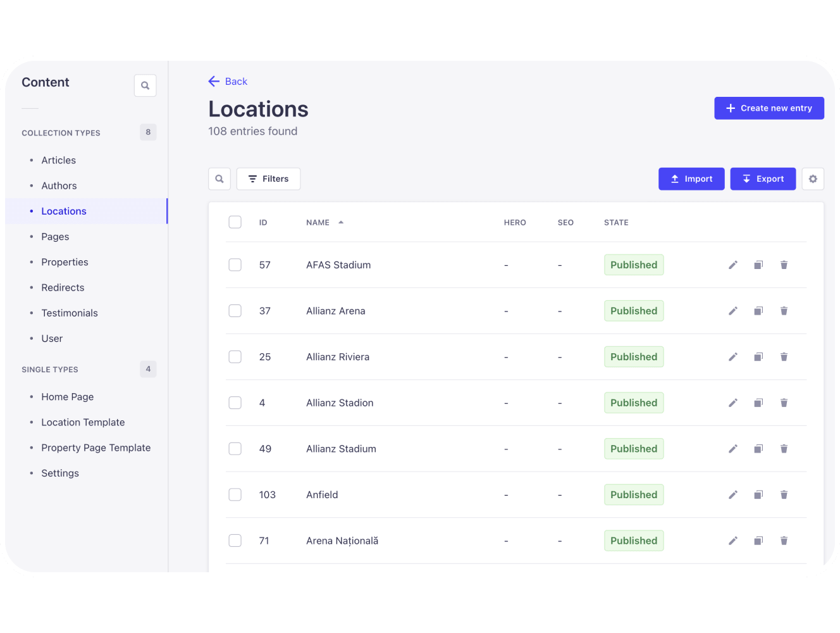Viewport: 840px width, 633px height.
Task: Click the Create new entry button
Action: [x=769, y=108]
